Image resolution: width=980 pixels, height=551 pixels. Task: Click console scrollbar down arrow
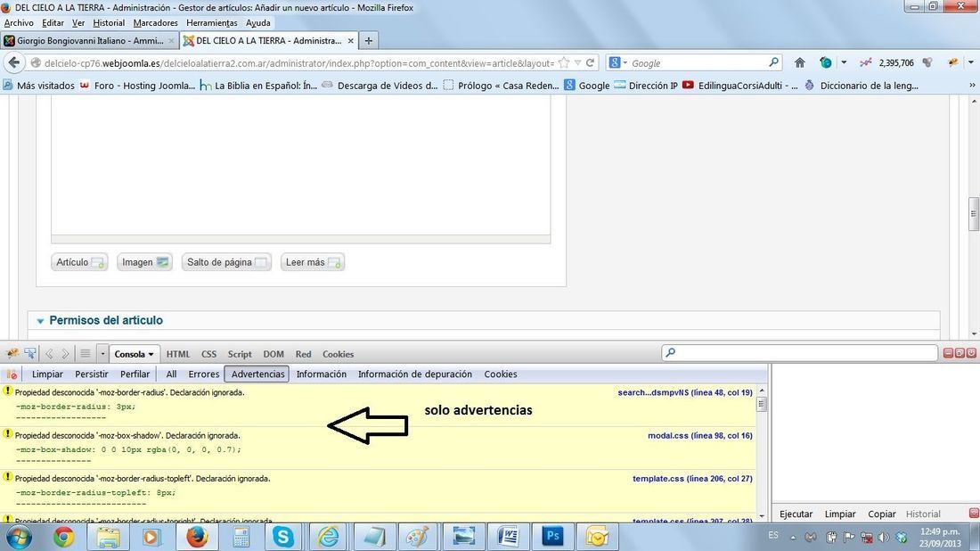click(x=761, y=516)
